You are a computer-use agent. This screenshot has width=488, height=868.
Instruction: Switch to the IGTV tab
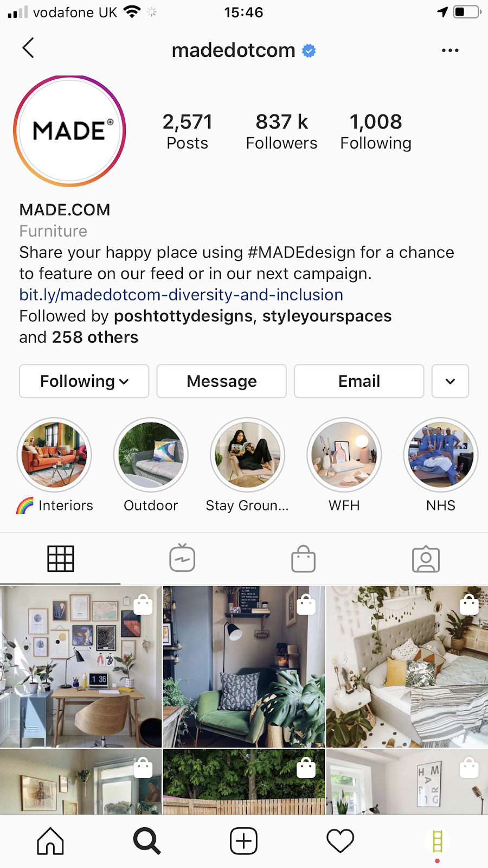(182, 558)
